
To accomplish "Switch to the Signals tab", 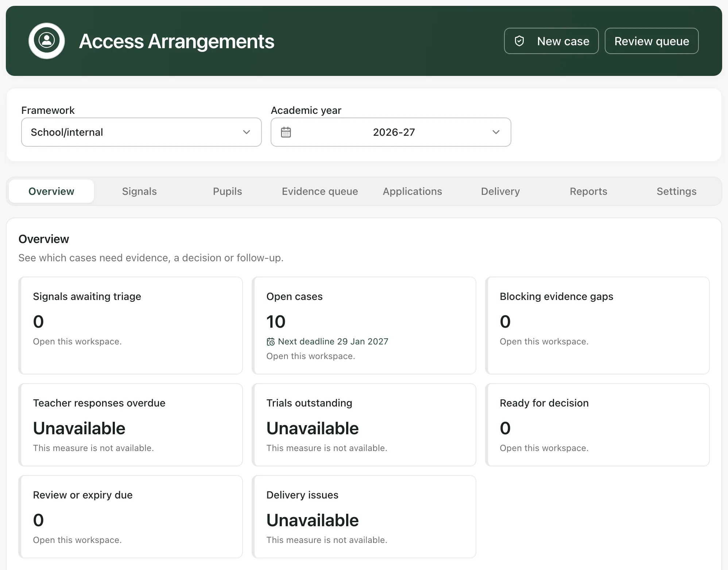I will (x=139, y=191).
